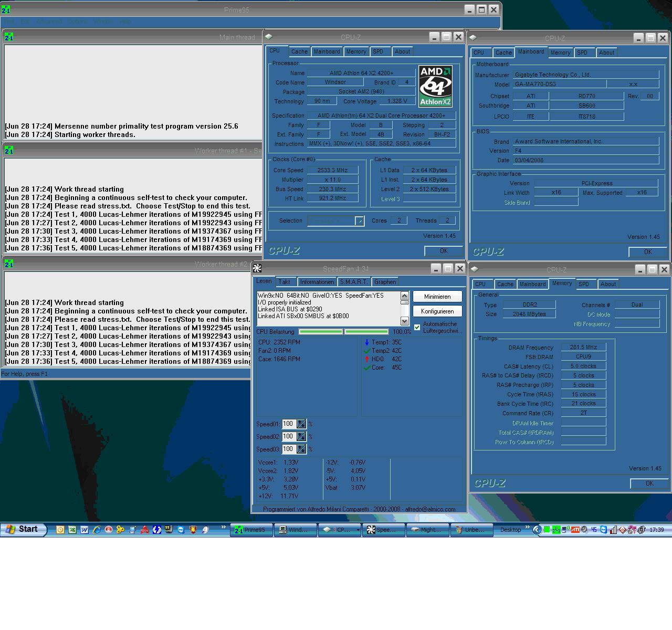Image resolution: width=672 pixels, height=630 pixels.
Task: Open the S.M.A.R.T. tab in SpeedFan
Action: (354, 282)
